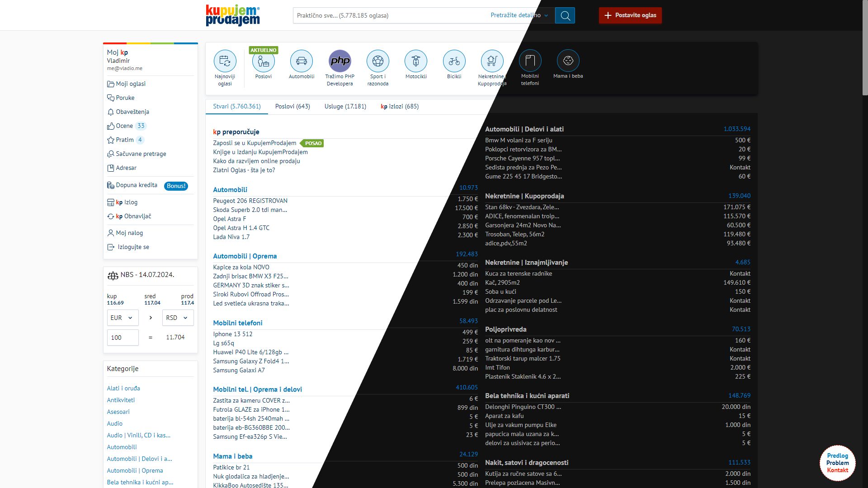Open kp Obnavljač in sidebar
The image size is (868, 488).
129,216
